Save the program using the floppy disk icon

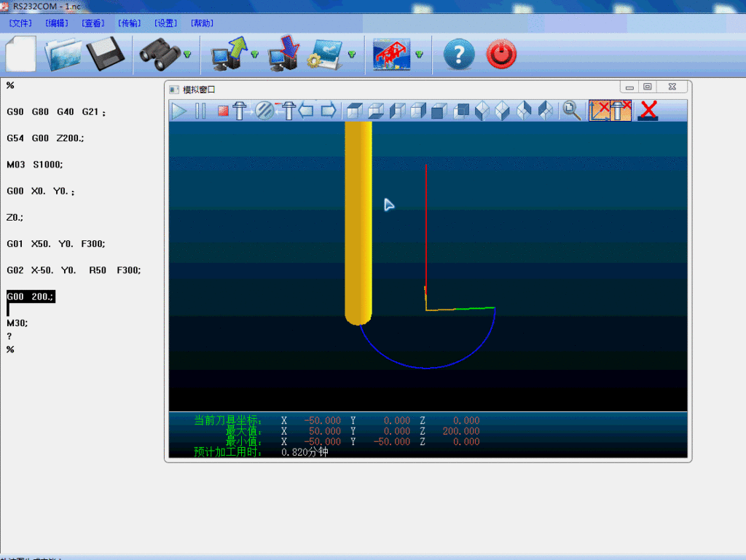click(x=106, y=55)
